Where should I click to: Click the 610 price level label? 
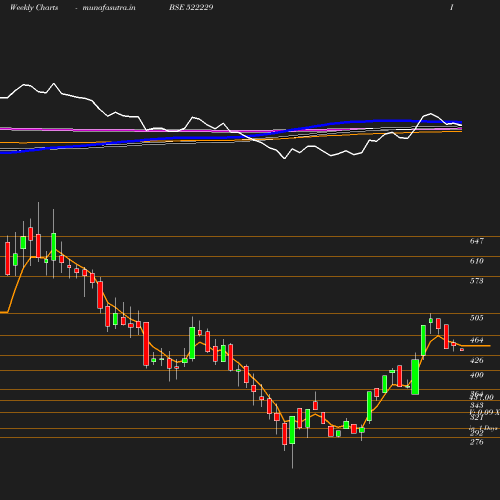click(476, 261)
